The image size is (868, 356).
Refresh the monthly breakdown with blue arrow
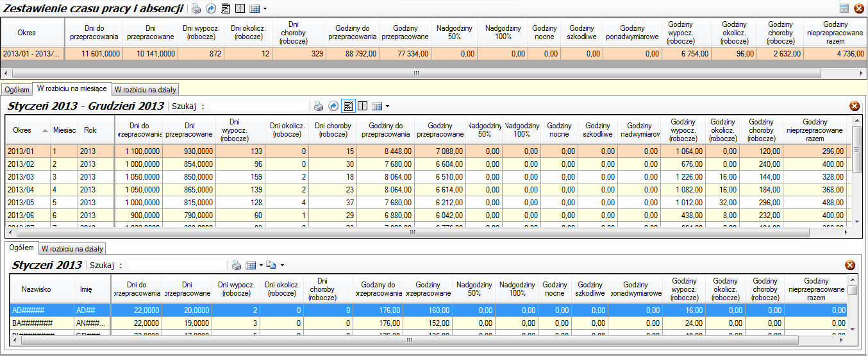point(333,106)
